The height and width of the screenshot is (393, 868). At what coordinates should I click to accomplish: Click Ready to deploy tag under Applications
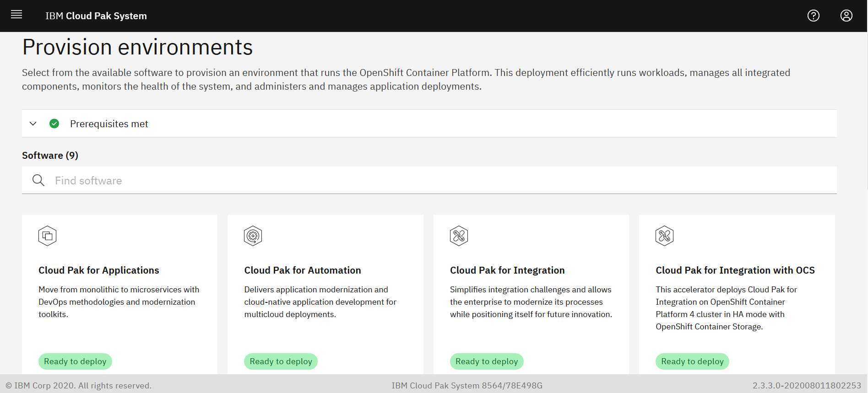tap(75, 361)
